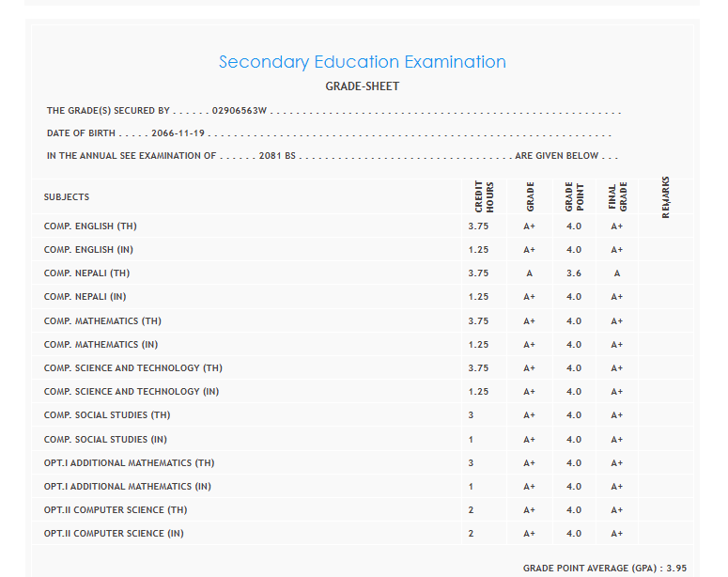Click the SUBJECTS column header
Screen dimensions: 728x577
67,197
